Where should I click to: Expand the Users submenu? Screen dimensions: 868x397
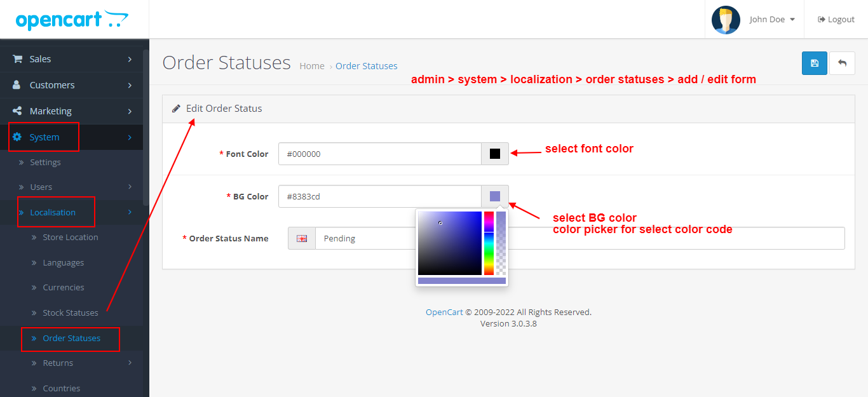click(41, 187)
